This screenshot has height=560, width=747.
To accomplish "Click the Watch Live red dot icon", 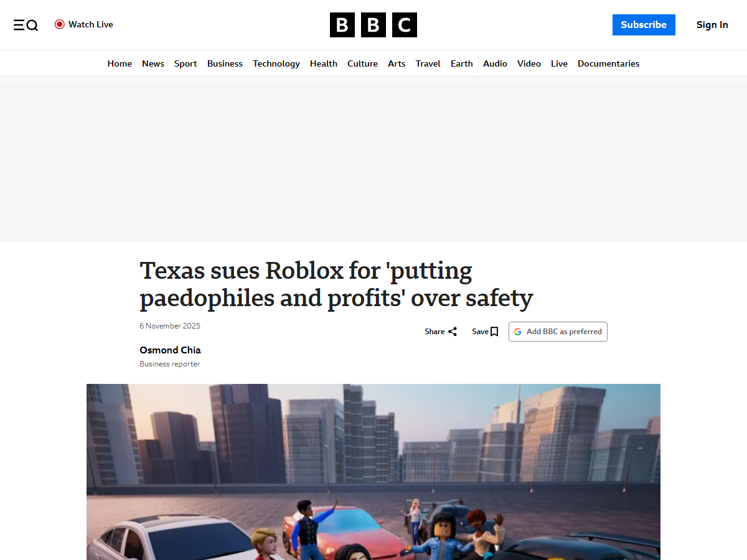I will [x=60, y=24].
